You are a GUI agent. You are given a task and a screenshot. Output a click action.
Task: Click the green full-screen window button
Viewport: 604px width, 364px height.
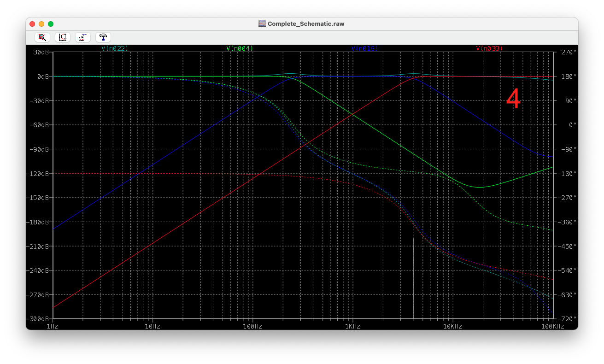click(x=51, y=24)
